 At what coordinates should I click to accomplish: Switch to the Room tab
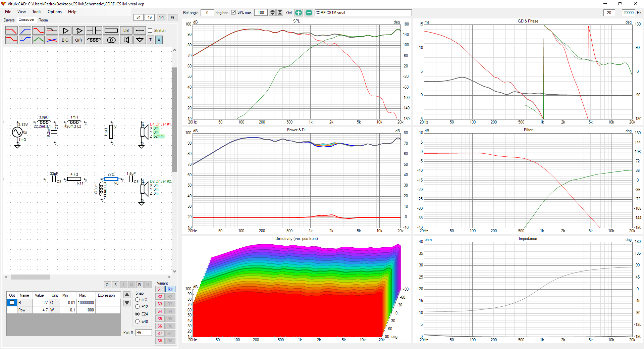click(43, 20)
